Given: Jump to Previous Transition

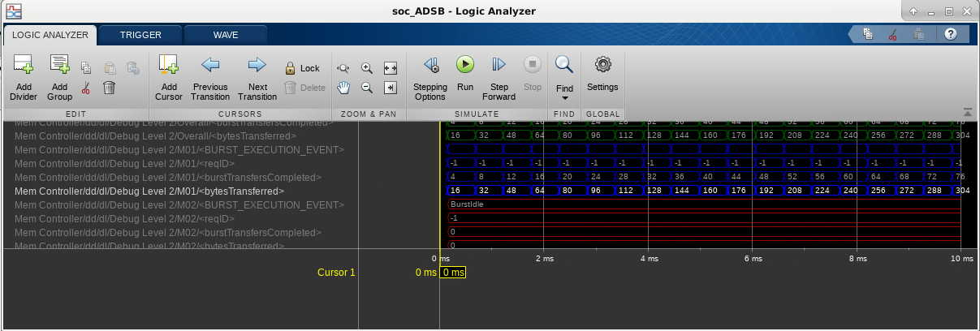Looking at the screenshot, I should pos(210,78).
